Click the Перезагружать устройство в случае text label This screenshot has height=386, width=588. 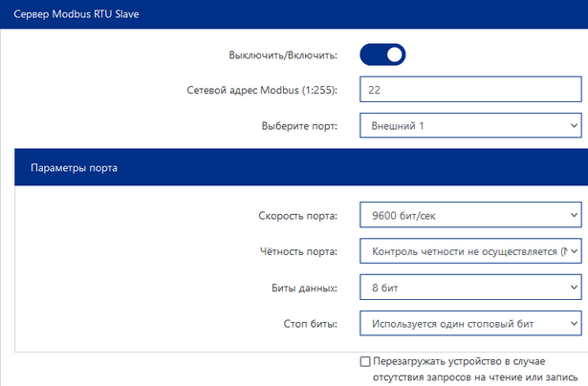coord(459,361)
